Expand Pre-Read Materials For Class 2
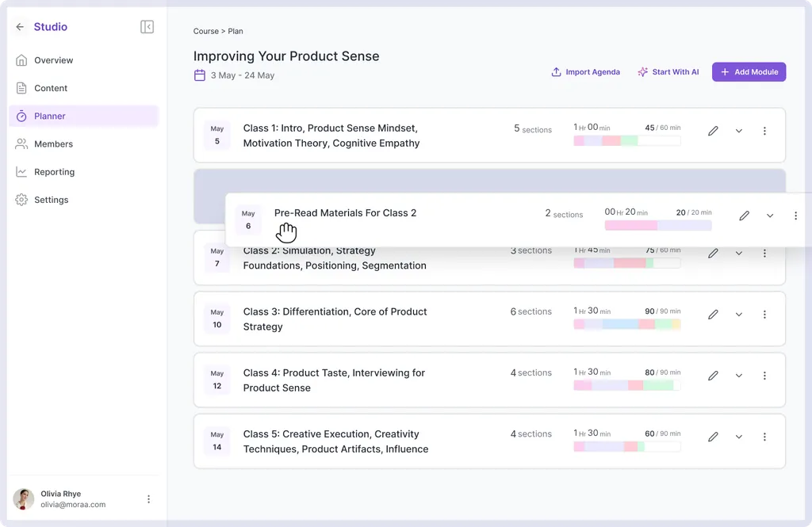This screenshot has height=527, width=812. click(x=770, y=216)
